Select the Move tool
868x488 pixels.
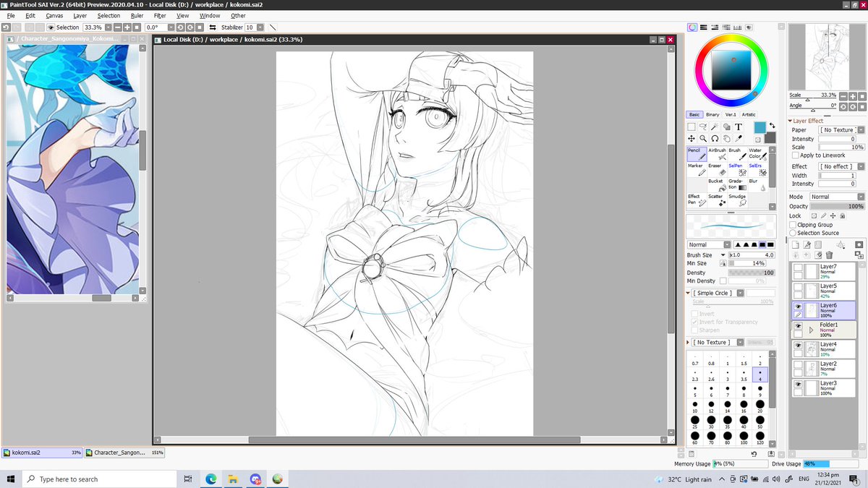pyautogui.click(x=692, y=138)
